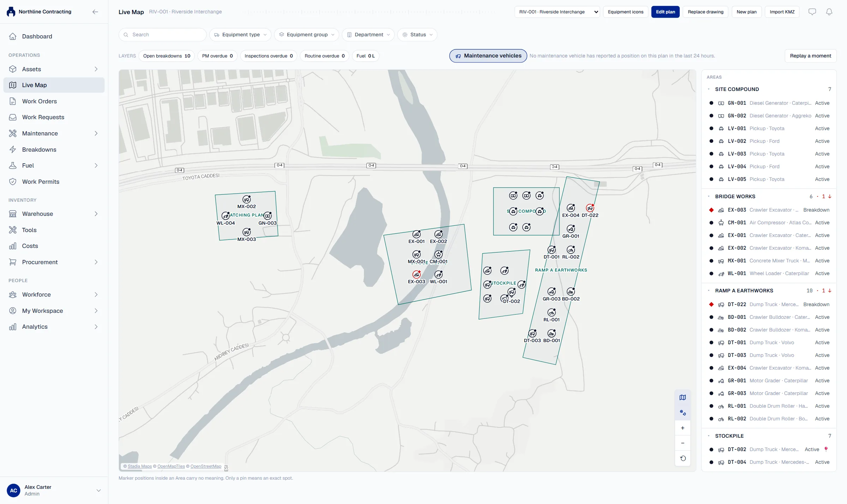
Task: Toggle the Inspections overdue layer chip
Action: (x=269, y=56)
